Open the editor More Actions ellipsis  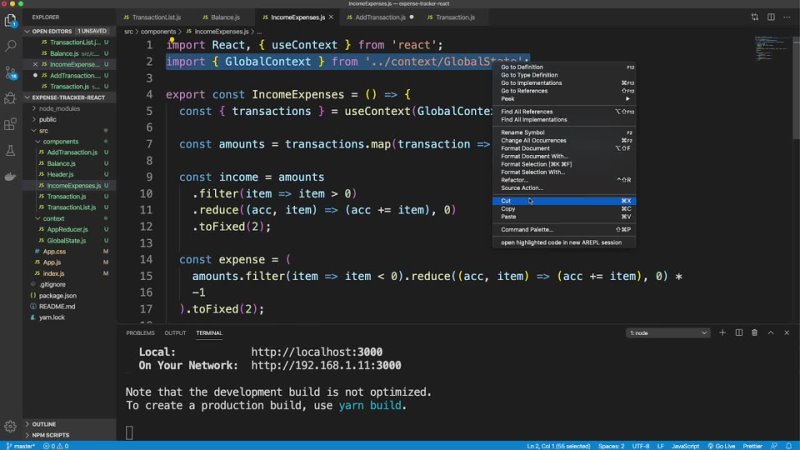pos(787,17)
